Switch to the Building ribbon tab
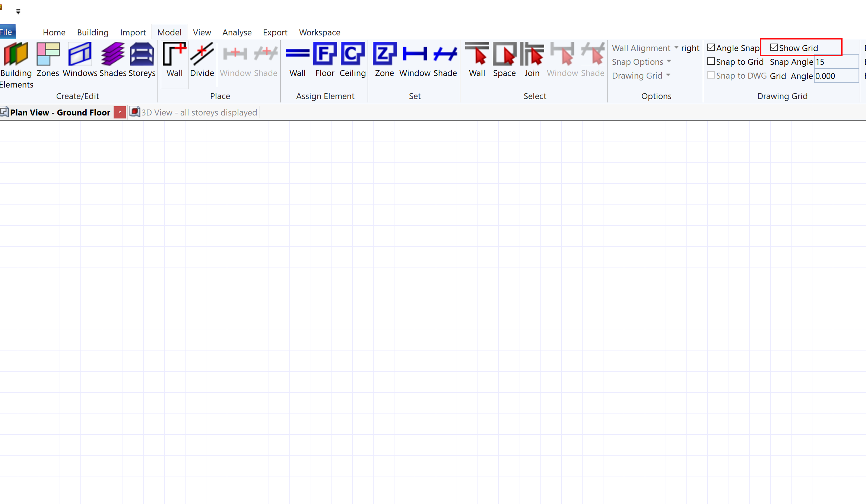 click(93, 32)
